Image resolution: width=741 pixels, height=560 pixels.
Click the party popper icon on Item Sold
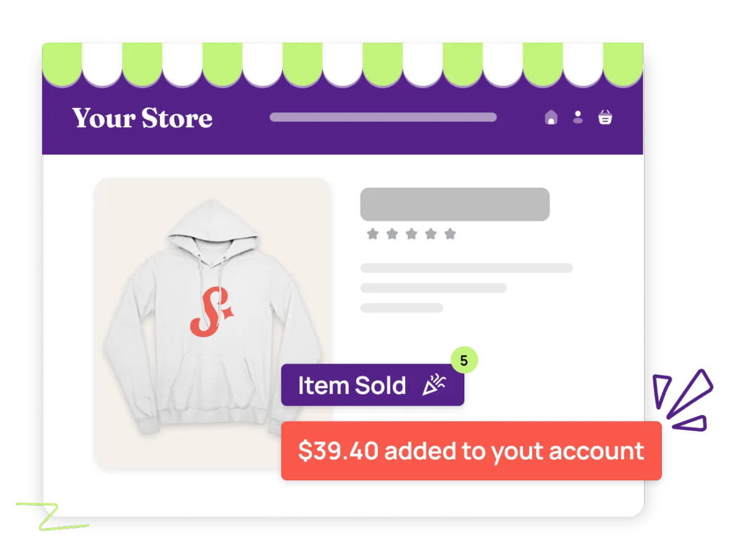[434, 385]
